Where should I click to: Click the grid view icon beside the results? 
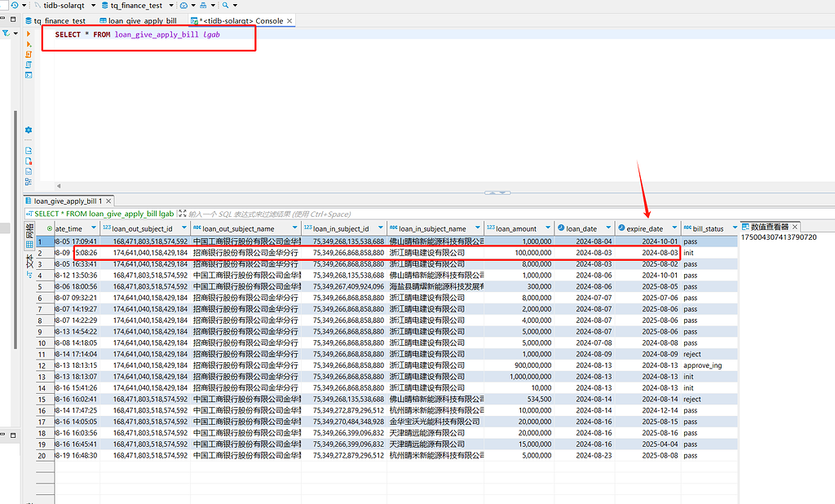tap(29, 242)
